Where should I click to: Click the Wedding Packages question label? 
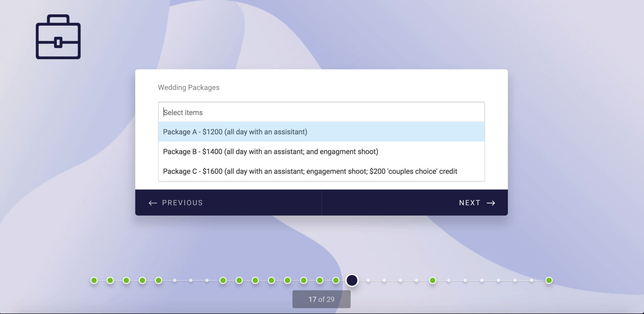tap(188, 88)
